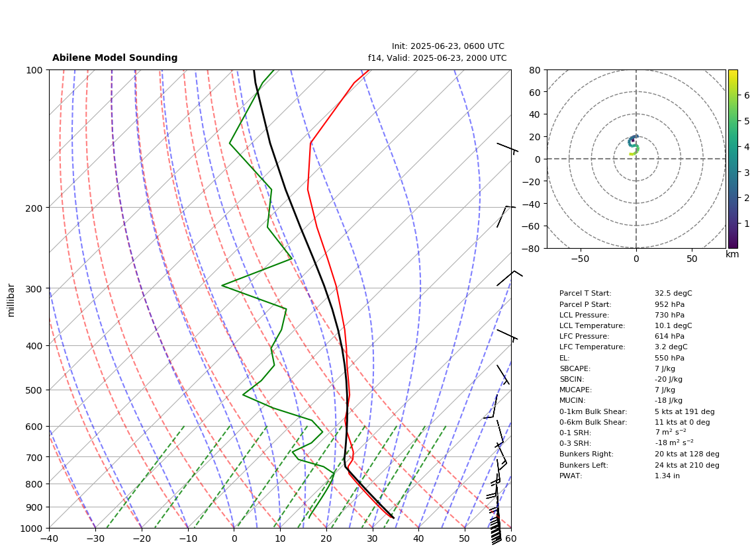Click the Abilene Model Sounding title
The image size is (756, 551).
coord(115,58)
